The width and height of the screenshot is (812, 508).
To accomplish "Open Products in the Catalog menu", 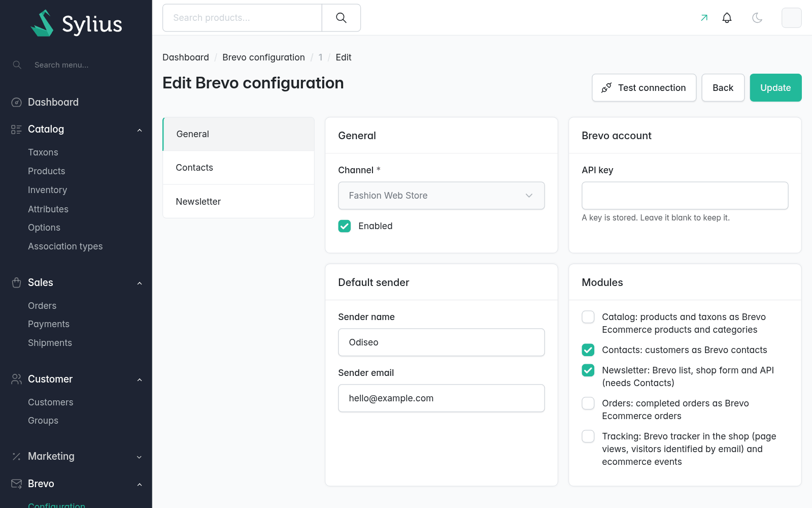I will 47,171.
